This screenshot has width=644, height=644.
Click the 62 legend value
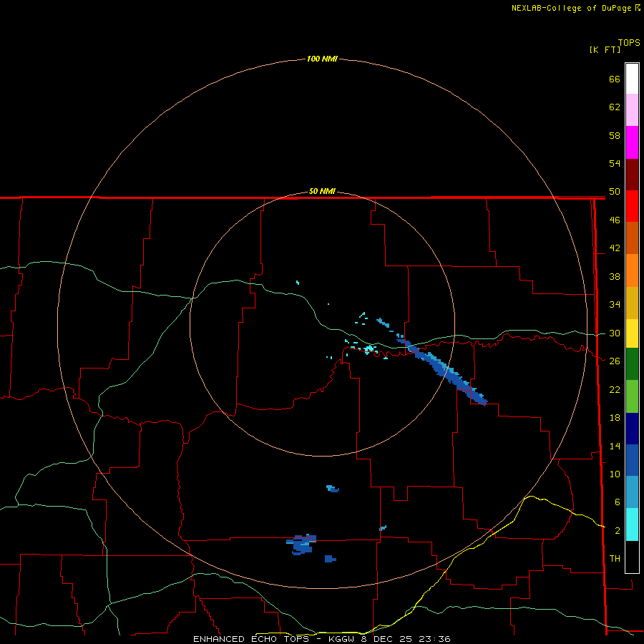(615, 107)
